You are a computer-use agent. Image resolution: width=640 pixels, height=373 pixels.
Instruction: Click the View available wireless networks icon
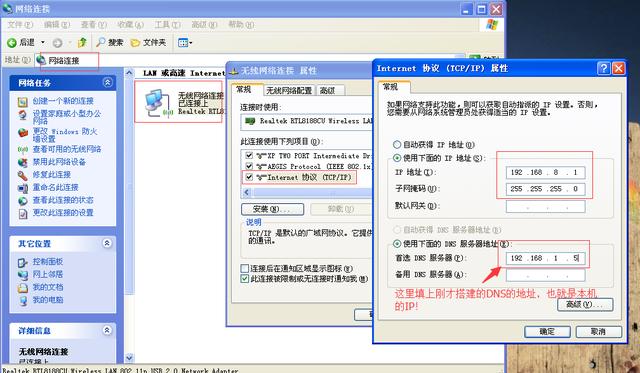pos(22,149)
